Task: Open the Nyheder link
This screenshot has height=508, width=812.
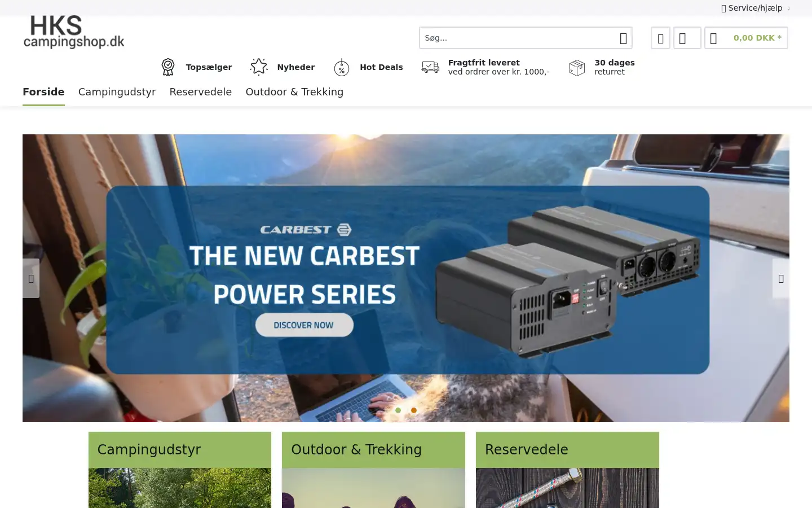Action: (296, 67)
